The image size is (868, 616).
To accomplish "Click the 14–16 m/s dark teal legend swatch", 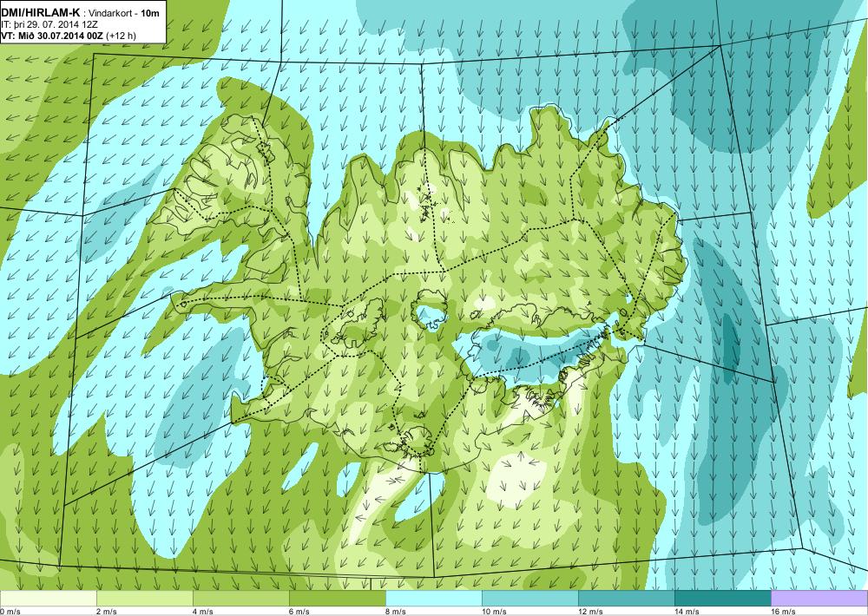I will pos(723,599).
